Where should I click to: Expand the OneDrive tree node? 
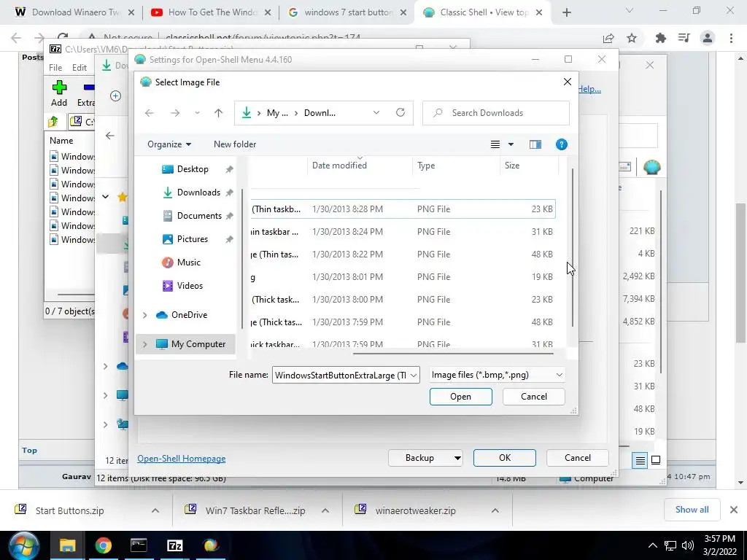(x=145, y=315)
